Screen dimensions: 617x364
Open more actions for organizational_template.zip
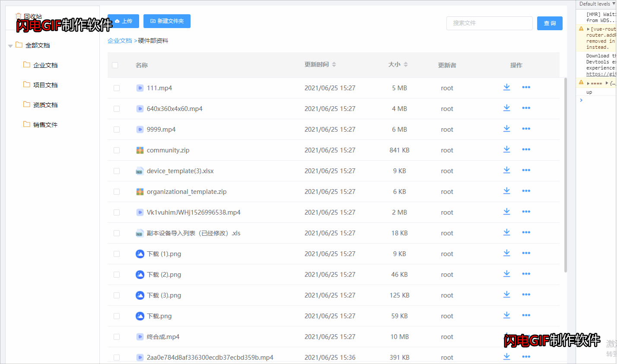pos(526,191)
